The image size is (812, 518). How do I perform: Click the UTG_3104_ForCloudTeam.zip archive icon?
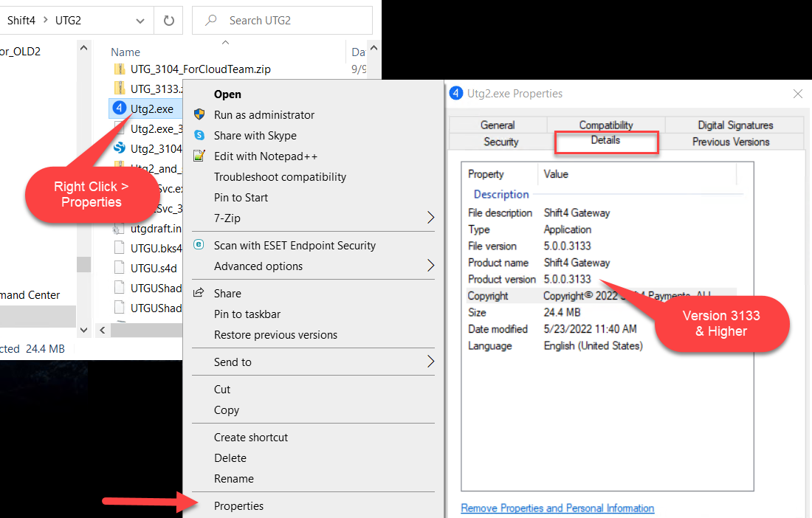[x=120, y=69]
